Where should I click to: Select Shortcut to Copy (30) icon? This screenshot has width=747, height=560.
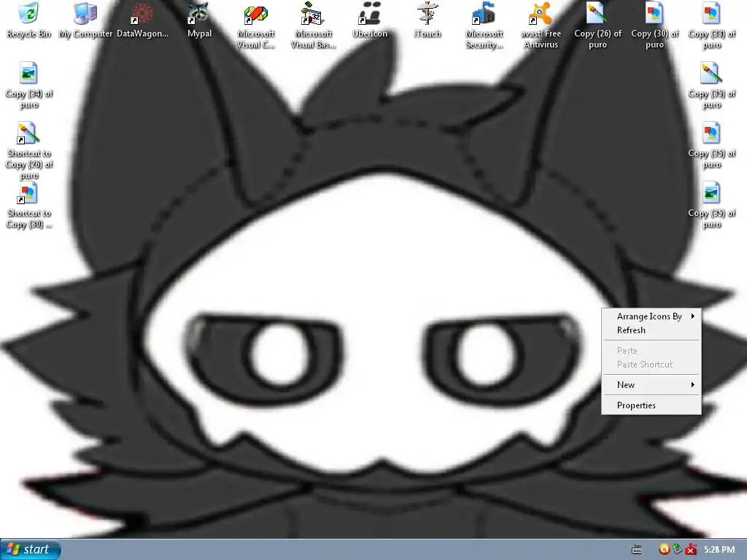click(x=29, y=206)
